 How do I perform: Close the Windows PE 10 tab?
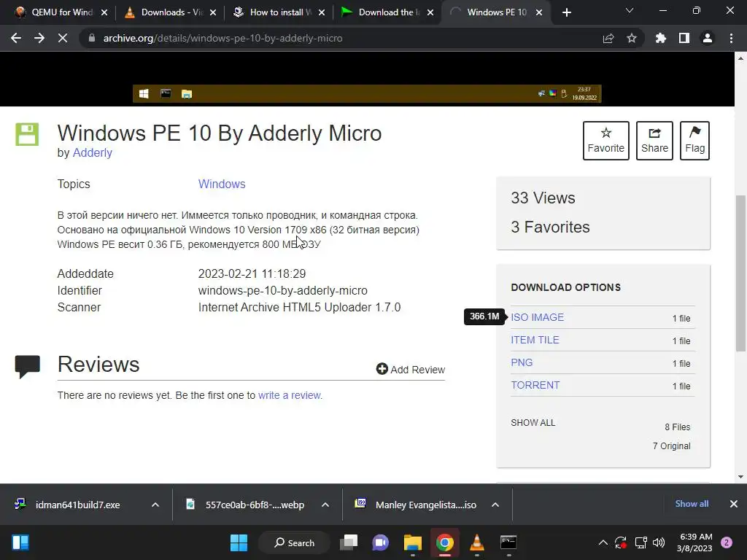tap(539, 12)
